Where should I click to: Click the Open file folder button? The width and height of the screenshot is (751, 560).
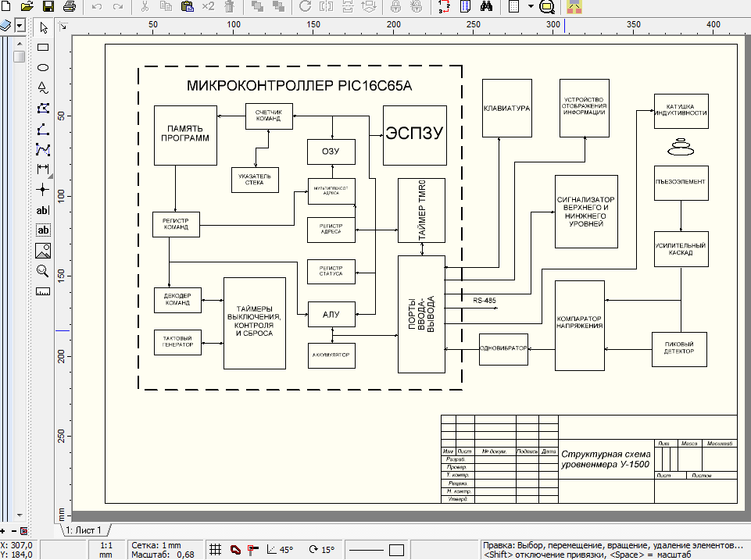point(27,7)
